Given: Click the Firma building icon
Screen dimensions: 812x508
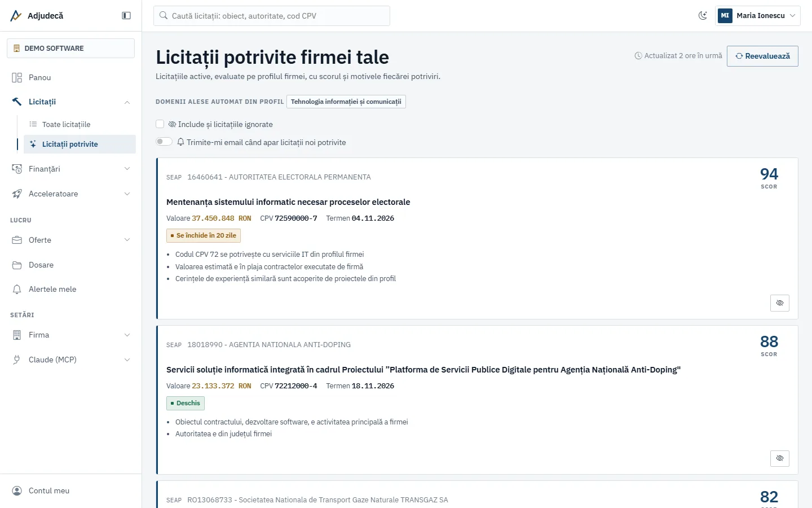Looking at the screenshot, I should coord(17,335).
